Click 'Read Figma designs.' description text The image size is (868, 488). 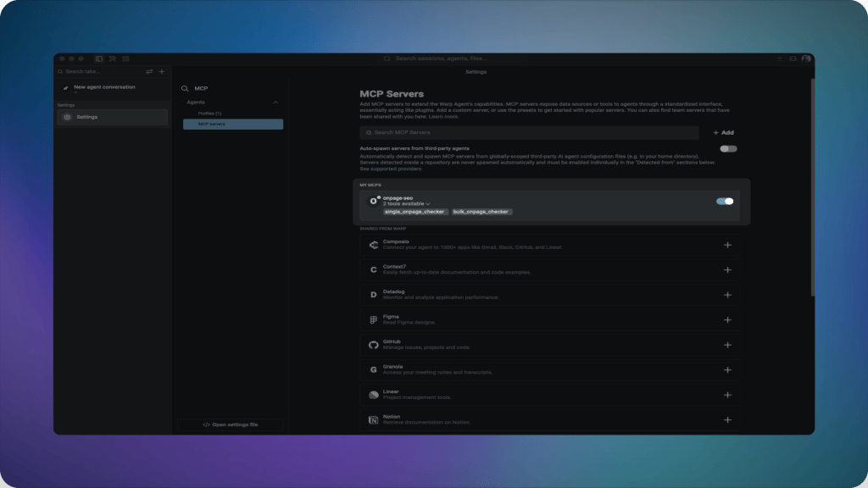click(x=409, y=323)
